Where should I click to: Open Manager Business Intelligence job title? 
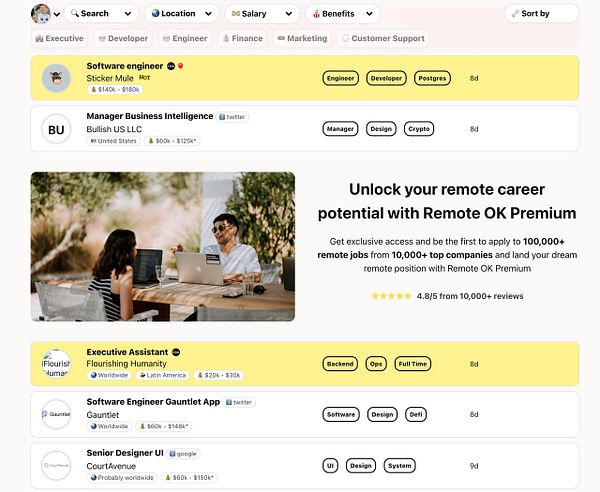(x=150, y=116)
